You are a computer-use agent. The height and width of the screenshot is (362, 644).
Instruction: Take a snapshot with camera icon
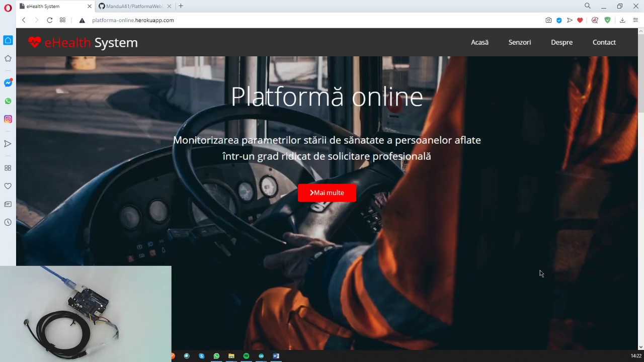[548, 20]
